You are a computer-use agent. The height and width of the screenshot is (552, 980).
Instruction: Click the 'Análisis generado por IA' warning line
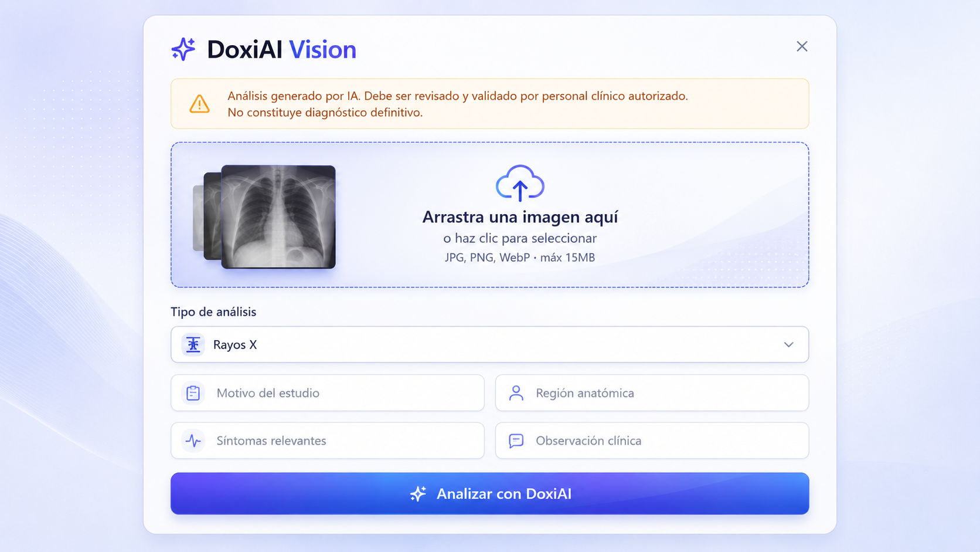(x=458, y=96)
